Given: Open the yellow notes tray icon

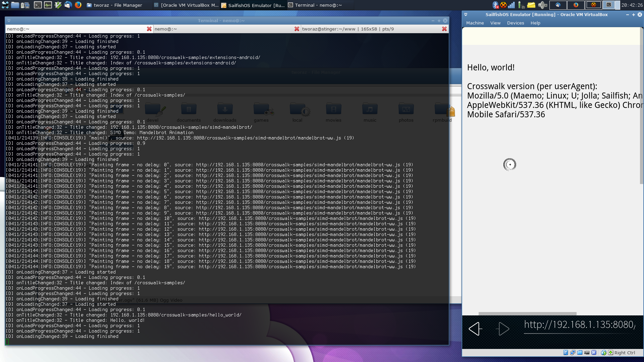Looking at the screenshot, I should click(531, 5).
